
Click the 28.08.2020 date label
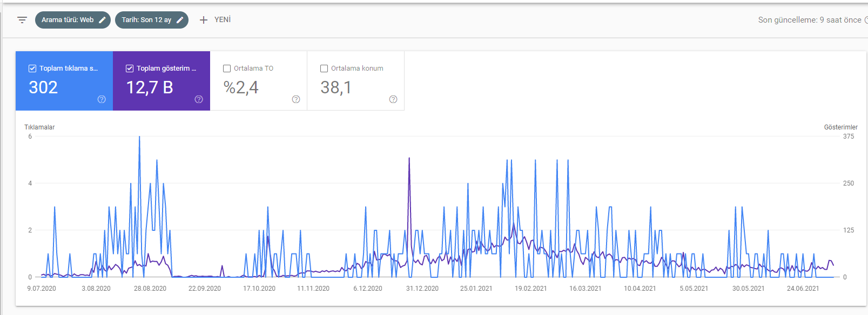coord(150,289)
